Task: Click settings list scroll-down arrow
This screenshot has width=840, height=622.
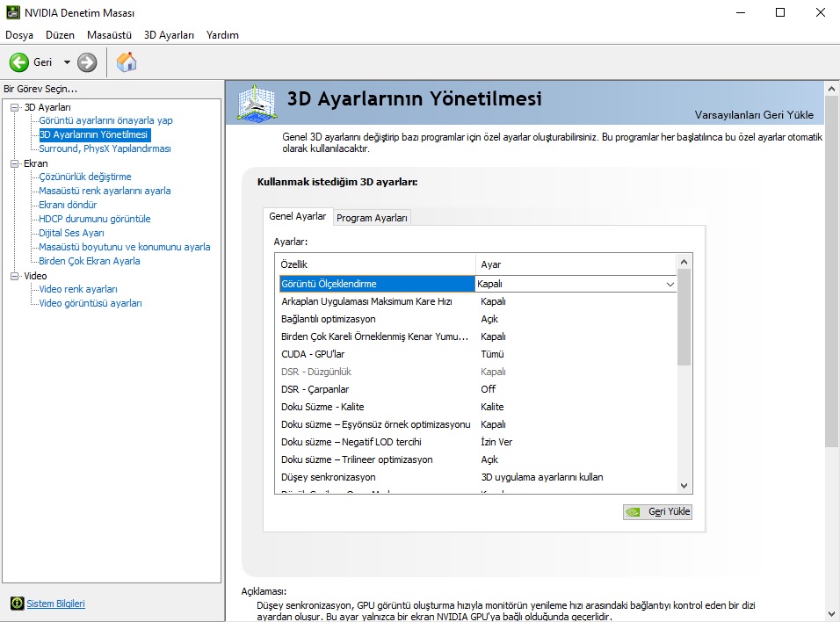Action: 684,486
